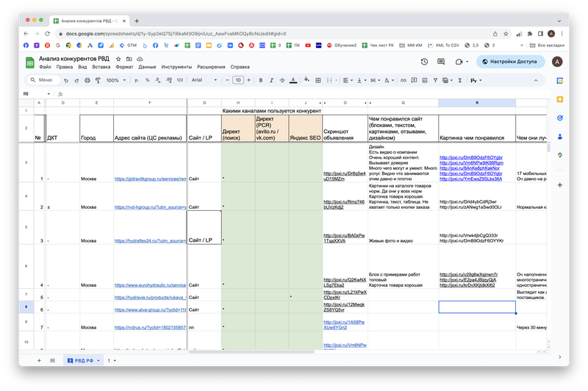Format as currency using the р. button

click(x=137, y=80)
